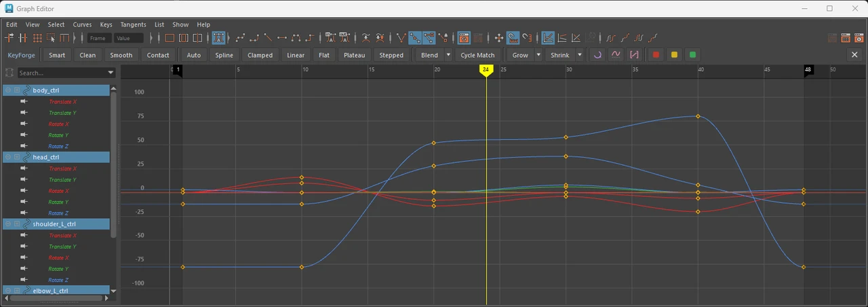Click the Break Tangents icon

401,38
